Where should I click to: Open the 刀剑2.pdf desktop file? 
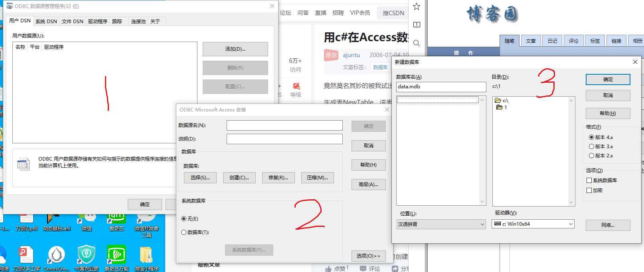(x=27, y=221)
